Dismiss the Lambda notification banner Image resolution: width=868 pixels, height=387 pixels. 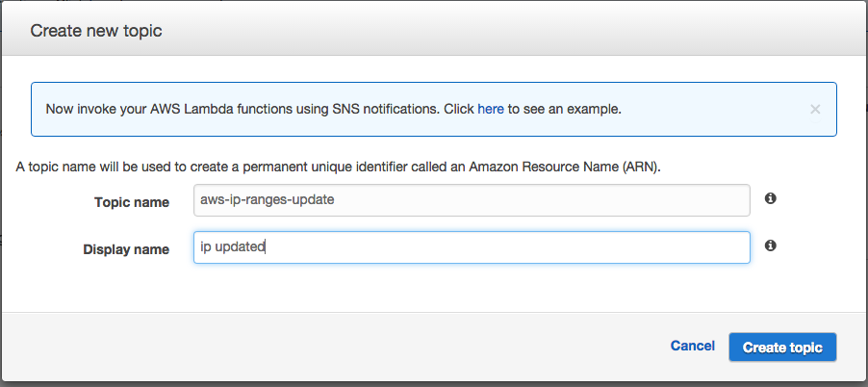815,109
